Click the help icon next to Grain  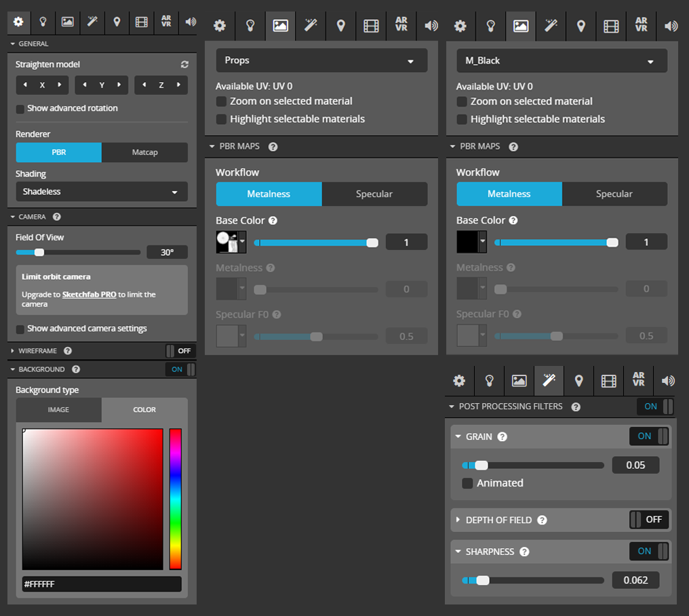click(502, 436)
